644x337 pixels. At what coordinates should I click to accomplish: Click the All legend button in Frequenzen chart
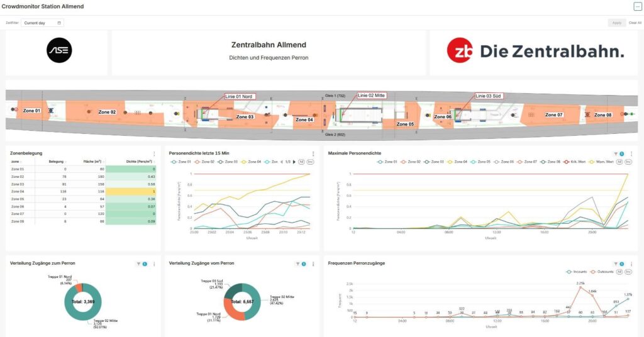[619, 272]
